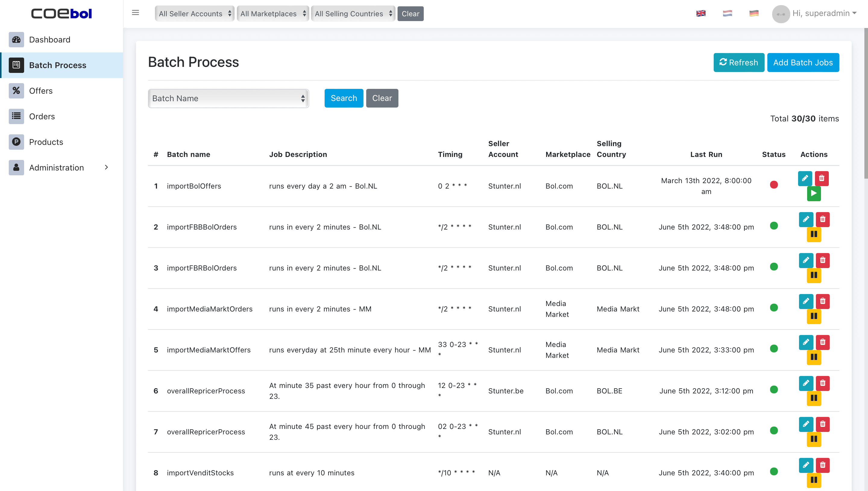The image size is (868, 491).
Task: Click 'Stunter.be' seller account cell
Action: pos(505,391)
